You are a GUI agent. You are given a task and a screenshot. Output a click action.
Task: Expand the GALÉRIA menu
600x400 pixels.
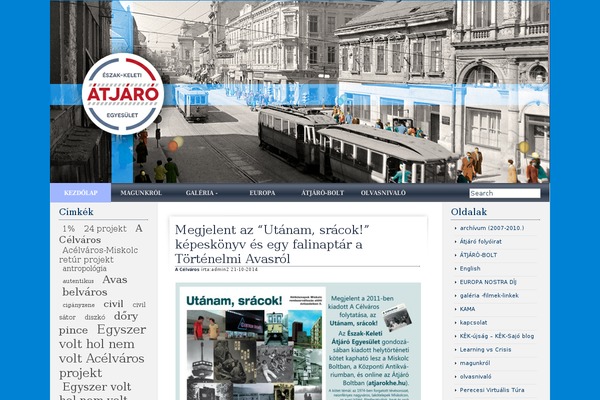[x=202, y=193]
